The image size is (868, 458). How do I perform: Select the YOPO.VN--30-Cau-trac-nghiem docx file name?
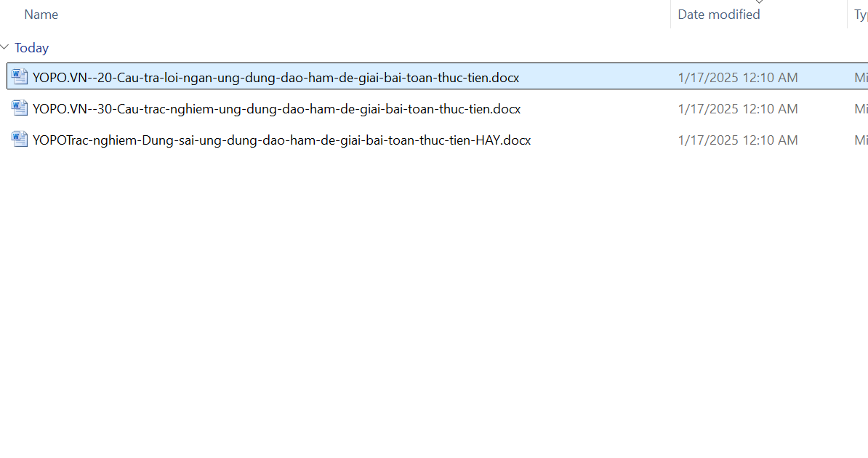(x=276, y=109)
